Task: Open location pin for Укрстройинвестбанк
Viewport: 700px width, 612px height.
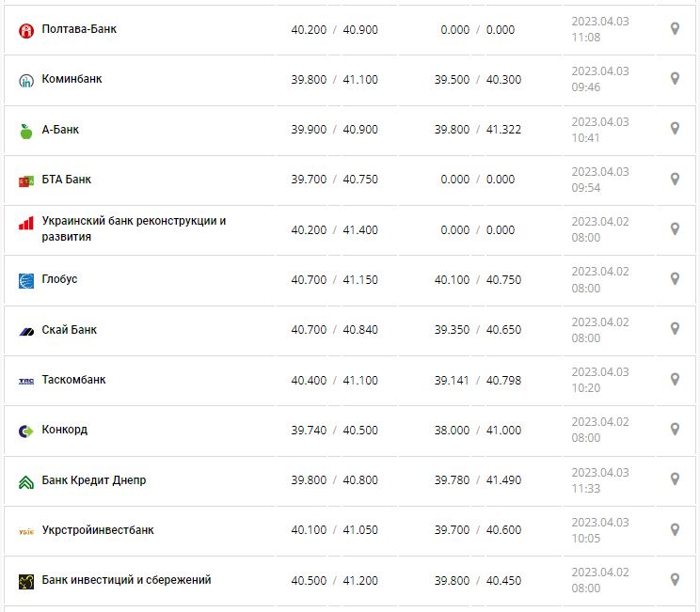Action: pyautogui.click(x=675, y=529)
